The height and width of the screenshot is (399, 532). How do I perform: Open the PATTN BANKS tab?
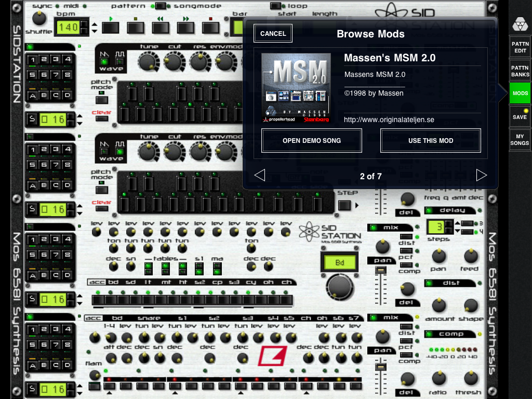(520, 71)
